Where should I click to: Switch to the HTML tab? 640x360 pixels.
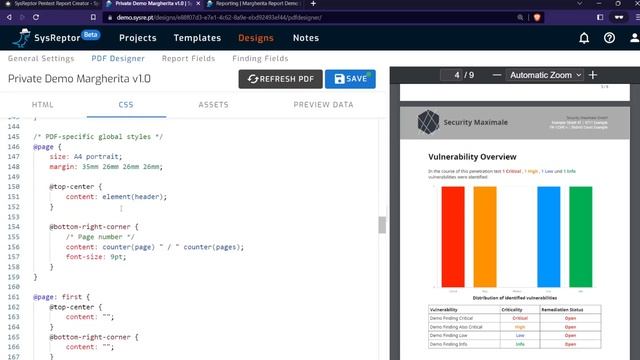[x=43, y=105]
